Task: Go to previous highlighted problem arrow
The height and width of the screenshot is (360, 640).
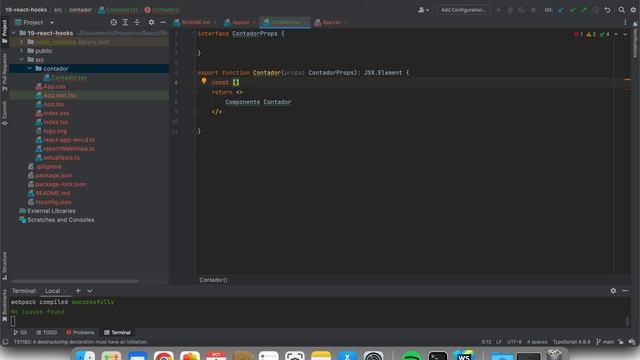Action: tap(616, 34)
